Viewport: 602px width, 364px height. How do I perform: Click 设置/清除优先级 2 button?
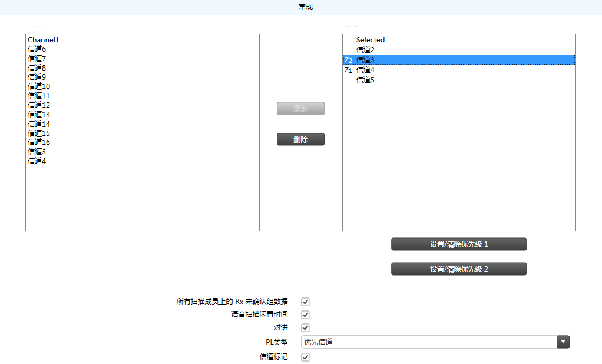(458, 269)
